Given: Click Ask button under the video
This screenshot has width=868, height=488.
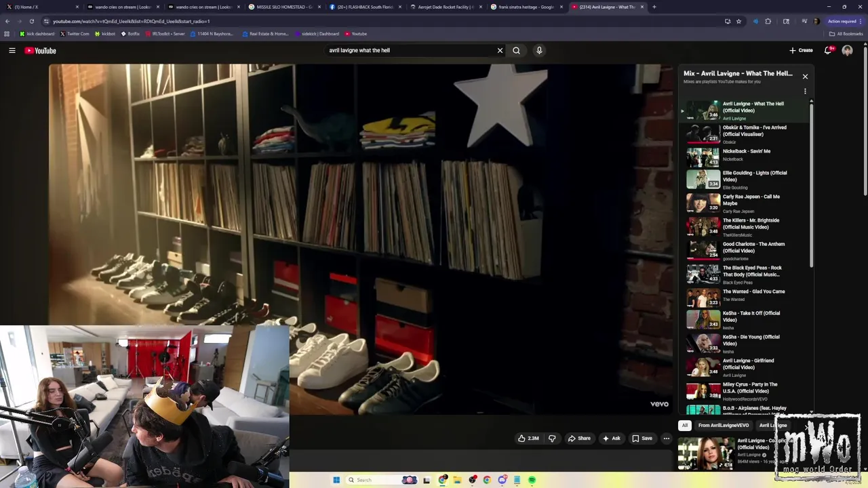Looking at the screenshot, I should [611, 439].
